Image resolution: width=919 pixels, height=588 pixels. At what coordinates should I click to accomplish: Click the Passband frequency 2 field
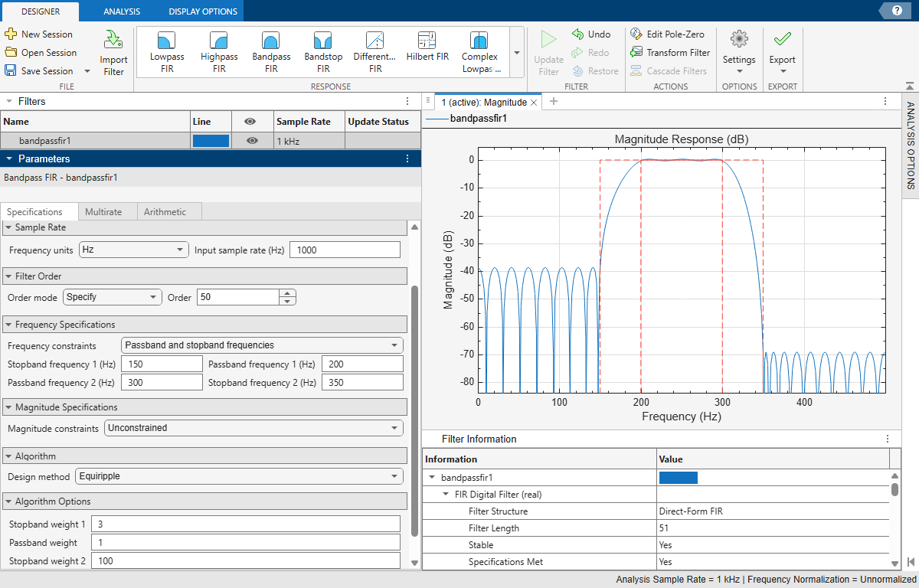coord(162,383)
